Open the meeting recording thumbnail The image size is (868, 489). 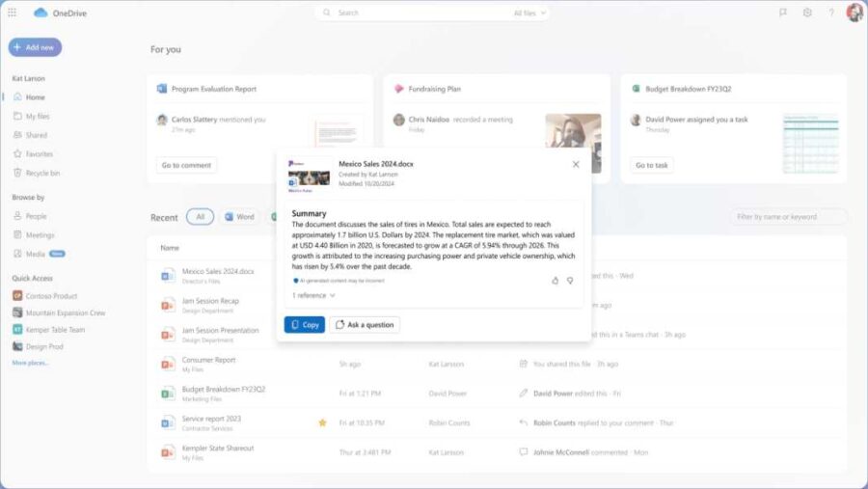tap(573, 143)
